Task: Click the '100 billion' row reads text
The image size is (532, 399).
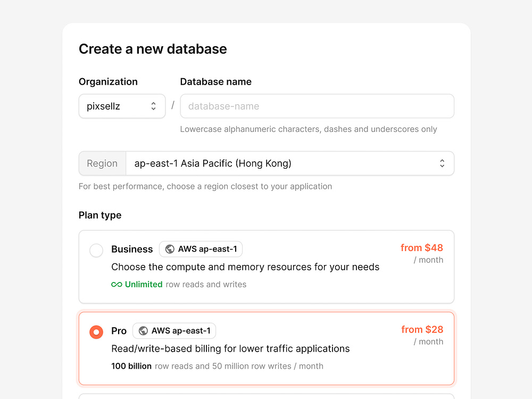Action: 131,366
